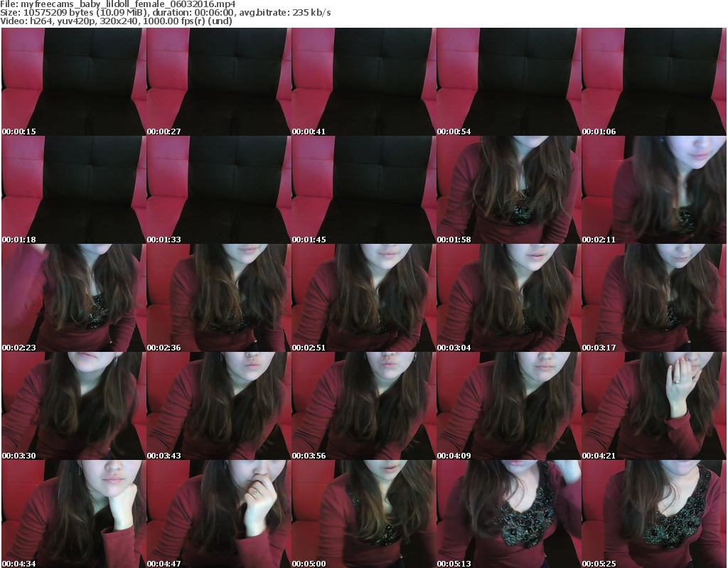Open the last frame at 00:05:25
The height and width of the screenshot is (568, 728).
tap(653, 513)
